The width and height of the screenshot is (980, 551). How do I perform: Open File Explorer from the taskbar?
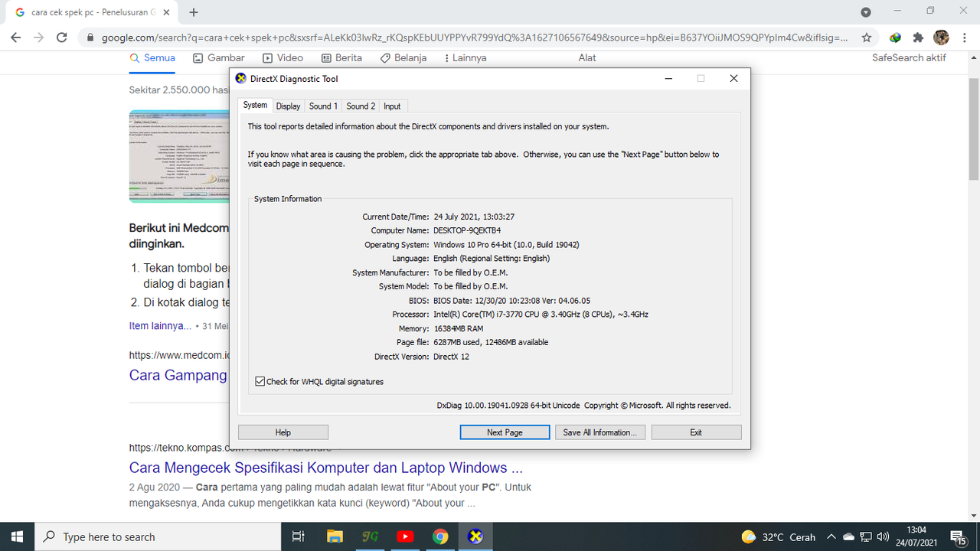[335, 536]
